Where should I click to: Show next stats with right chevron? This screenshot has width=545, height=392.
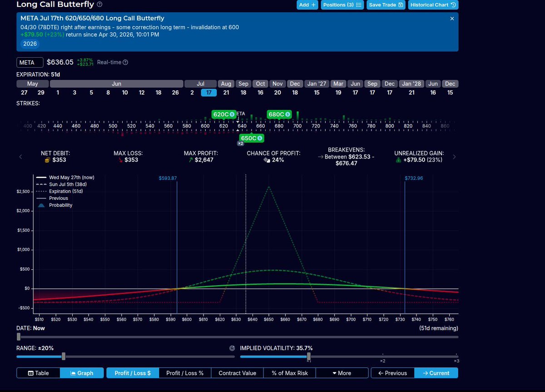455,157
